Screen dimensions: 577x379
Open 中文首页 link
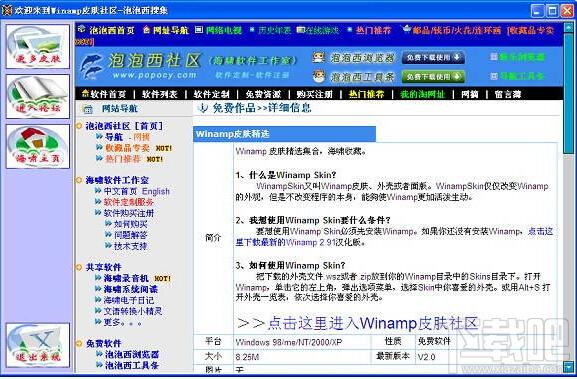[x=120, y=191]
